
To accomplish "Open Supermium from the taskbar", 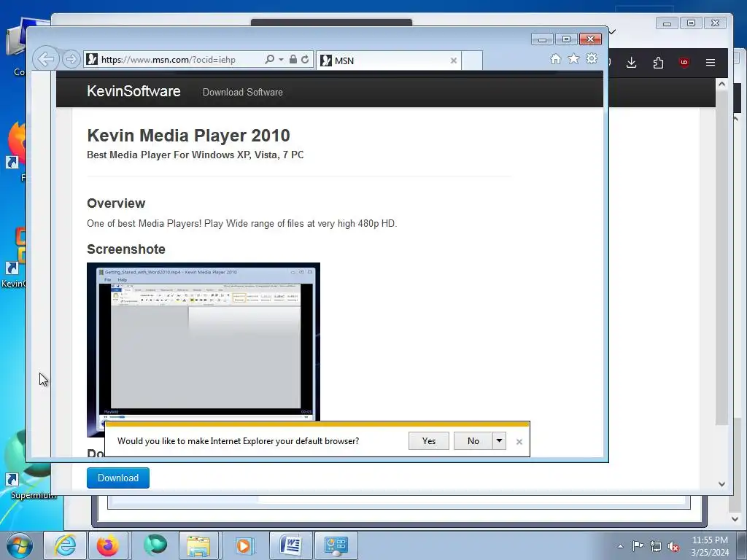I will (155, 545).
